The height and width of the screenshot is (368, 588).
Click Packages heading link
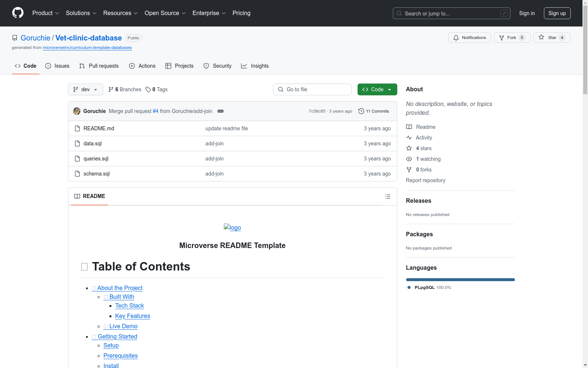click(x=419, y=234)
